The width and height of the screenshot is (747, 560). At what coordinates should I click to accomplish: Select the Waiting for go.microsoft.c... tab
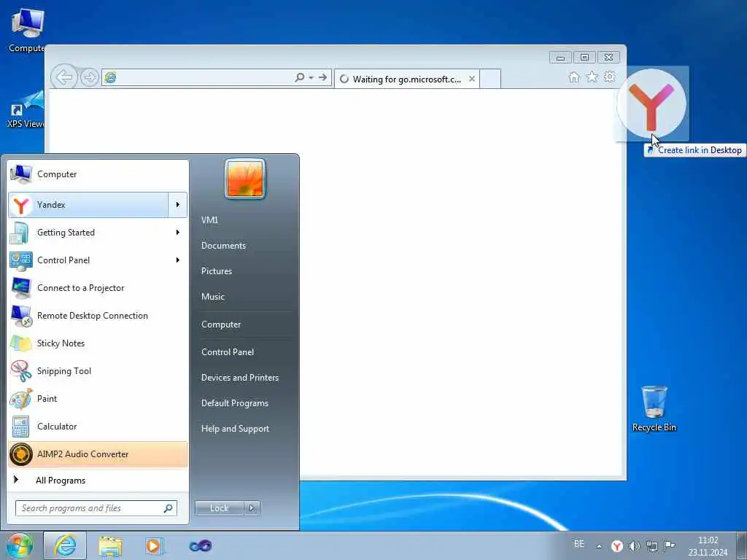click(x=406, y=79)
